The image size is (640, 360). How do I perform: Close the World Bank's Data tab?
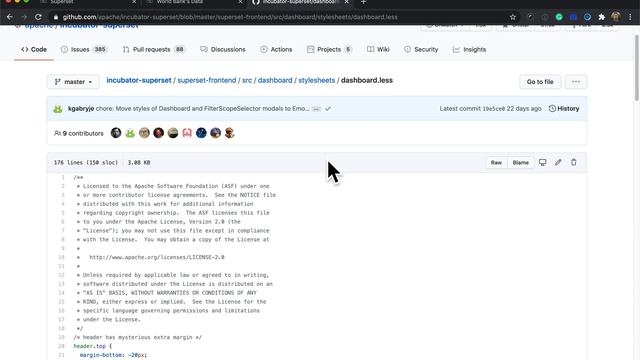click(x=240, y=2)
